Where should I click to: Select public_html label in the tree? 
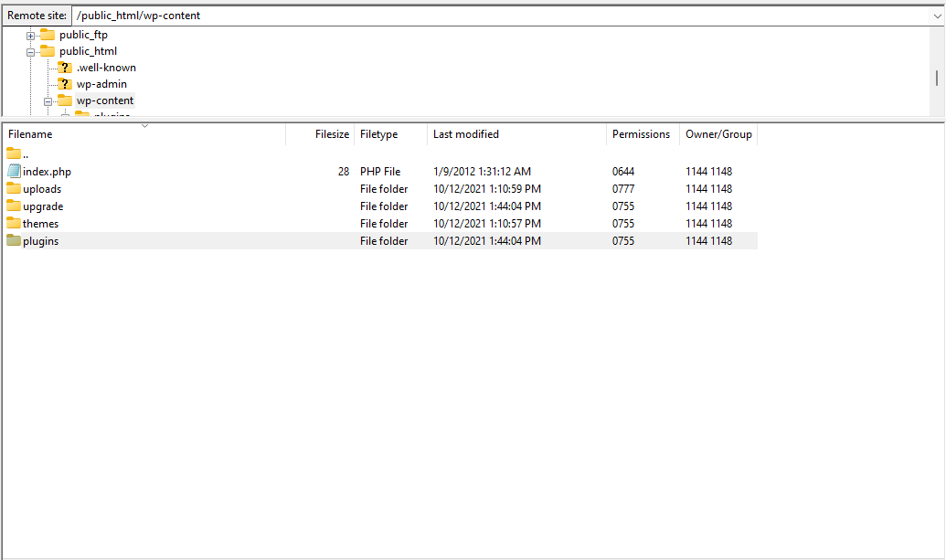pos(88,51)
